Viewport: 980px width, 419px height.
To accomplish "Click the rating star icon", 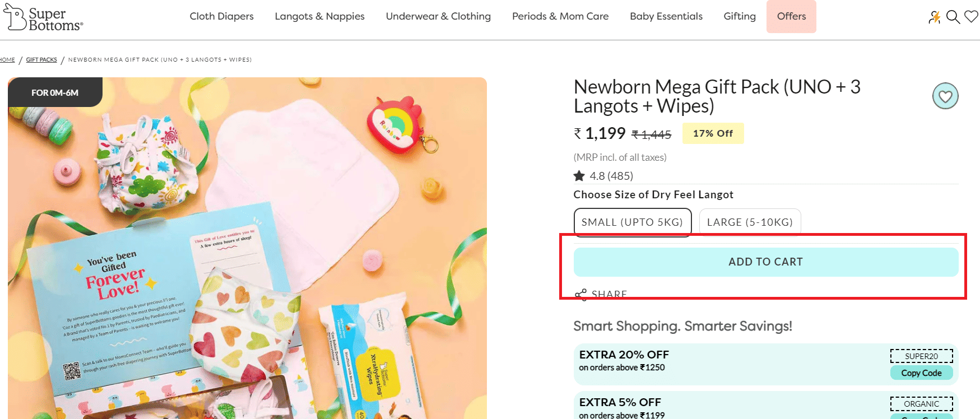I will point(579,176).
